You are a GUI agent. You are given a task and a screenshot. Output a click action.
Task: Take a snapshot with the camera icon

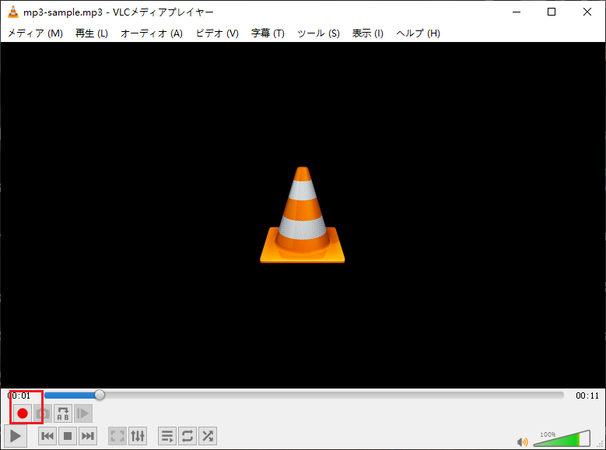pyautogui.click(x=43, y=414)
